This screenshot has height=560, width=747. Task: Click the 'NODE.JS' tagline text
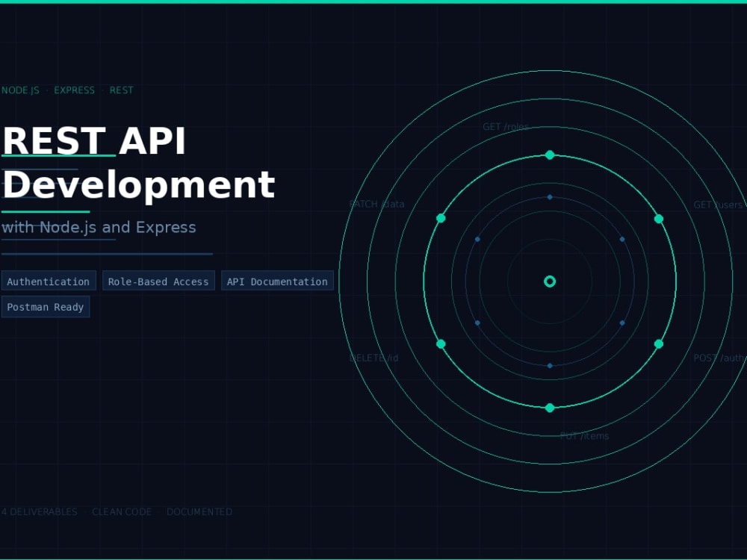click(x=20, y=90)
